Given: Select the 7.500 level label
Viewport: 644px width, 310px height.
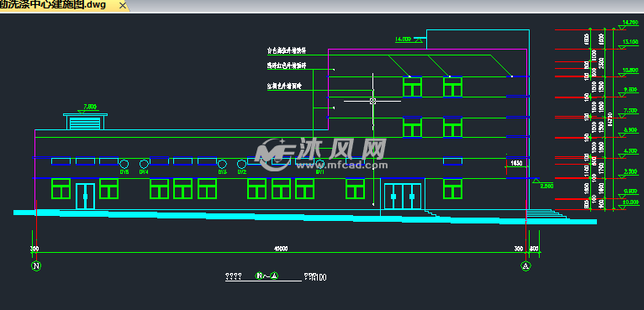Looking at the screenshot, I should coord(630,110).
